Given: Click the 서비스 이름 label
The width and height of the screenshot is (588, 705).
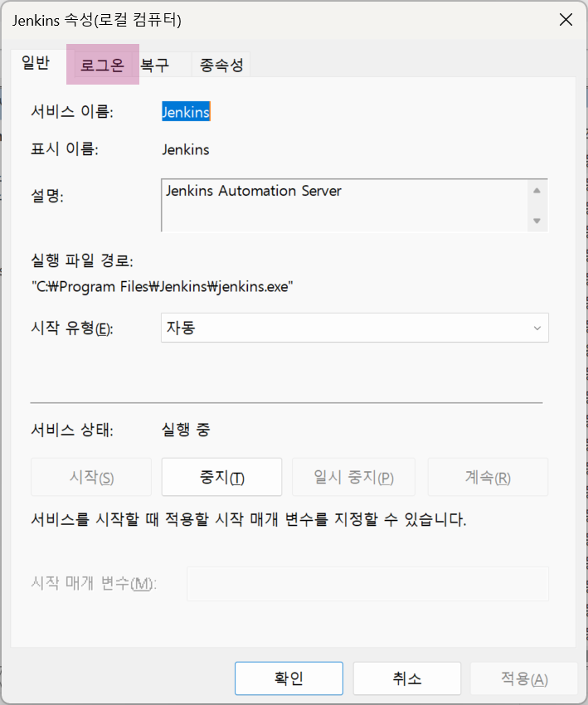Looking at the screenshot, I should tap(72, 111).
